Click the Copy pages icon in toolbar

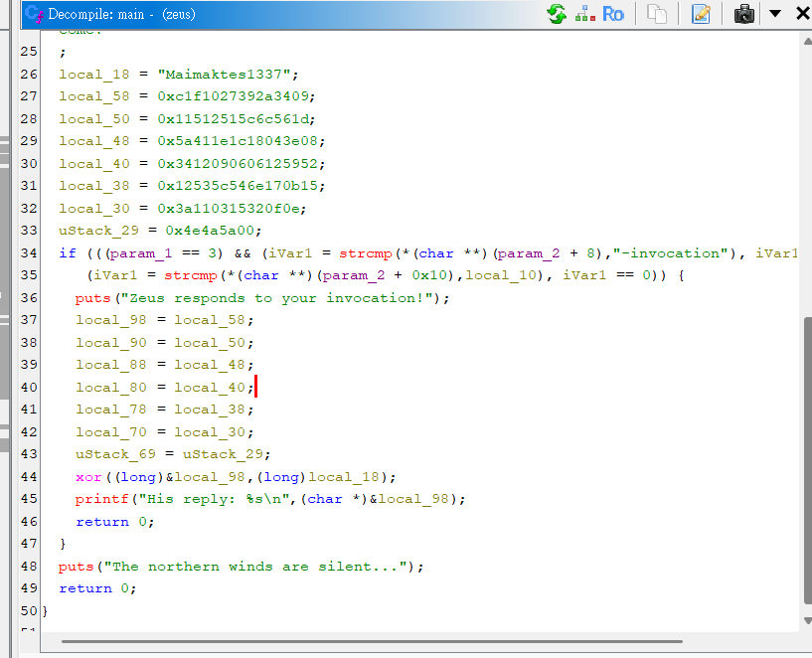pyautogui.click(x=657, y=14)
